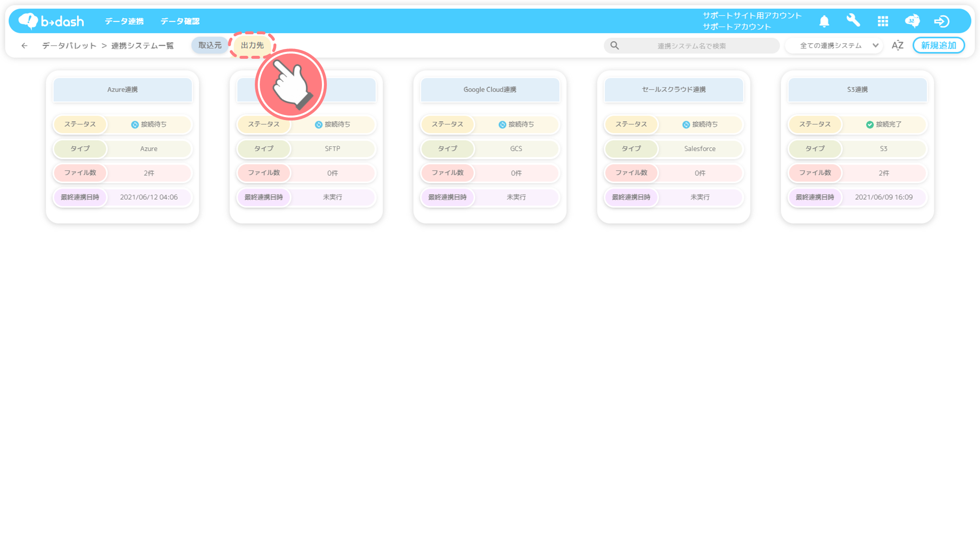Click S3連携 '接続完了' status text

pyautogui.click(x=889, y=125)
